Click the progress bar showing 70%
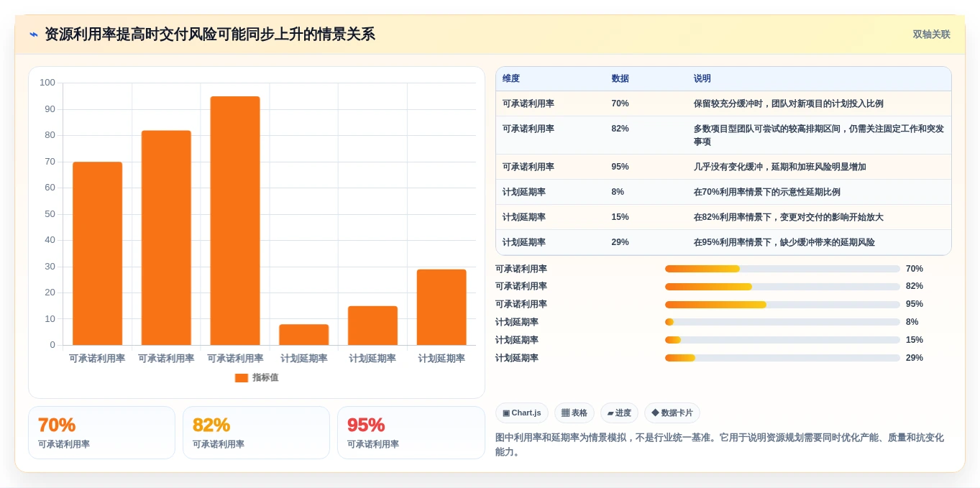The height and width of the screenshot is (488, 980). pyautogui.click(x=782, y=269)
